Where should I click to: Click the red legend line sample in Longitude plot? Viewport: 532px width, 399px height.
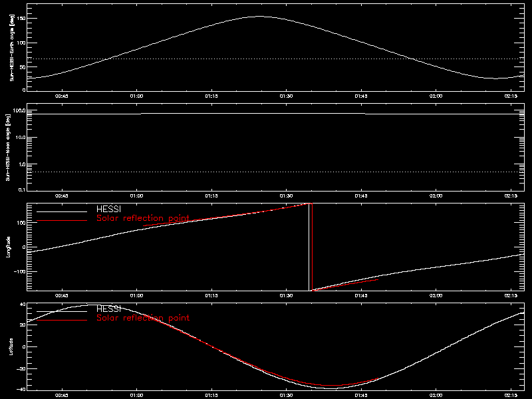click(x=62, y=221)
